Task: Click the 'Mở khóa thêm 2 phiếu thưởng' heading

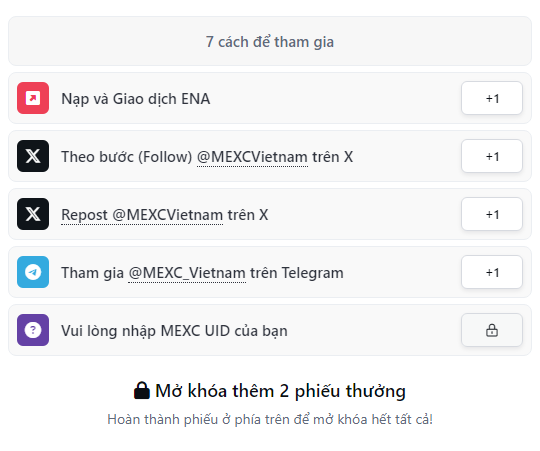Action: pos(270,391)
